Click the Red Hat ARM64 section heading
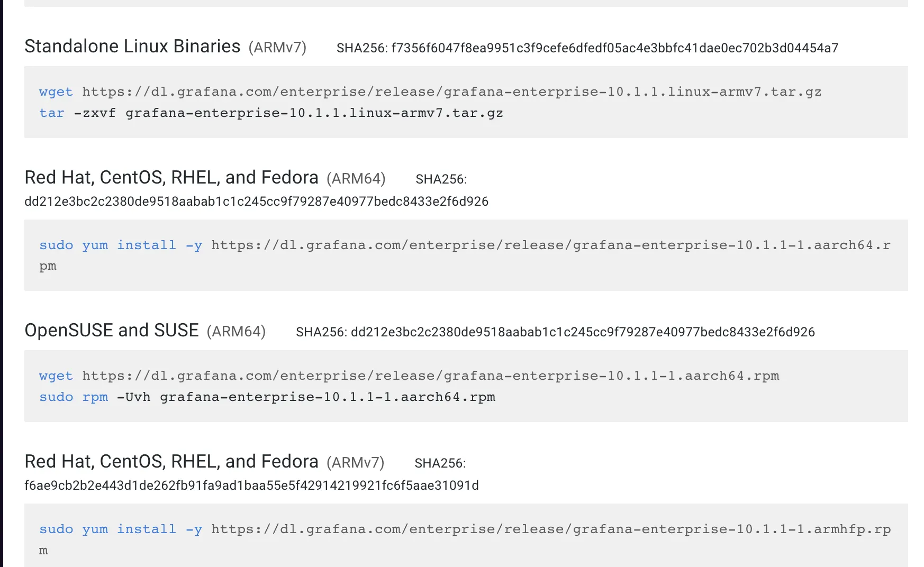Viewport: 924px width, 567px height. click(x=171, y=178)
